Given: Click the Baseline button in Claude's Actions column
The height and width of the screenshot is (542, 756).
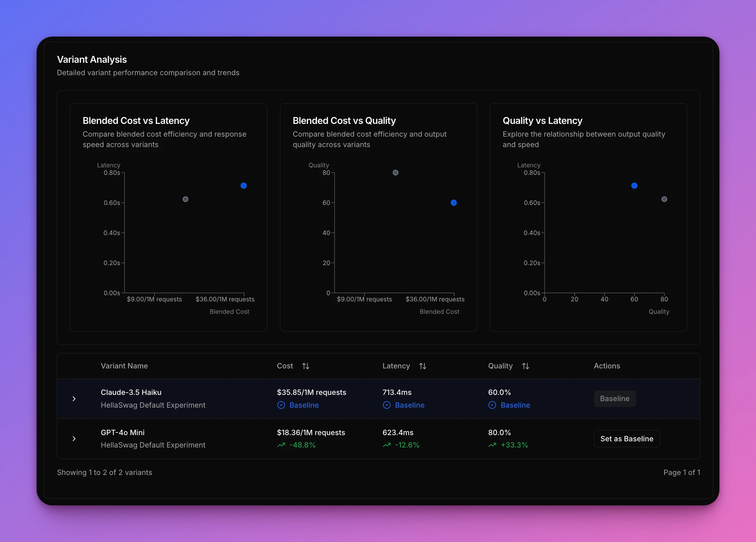Looking at the screenshot, I should click(615, 398).
